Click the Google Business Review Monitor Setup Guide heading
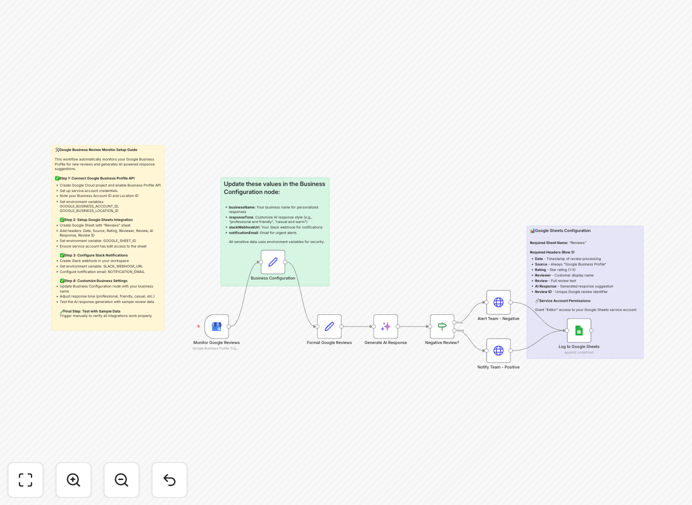Screen dimensions: 692x505 96,150
